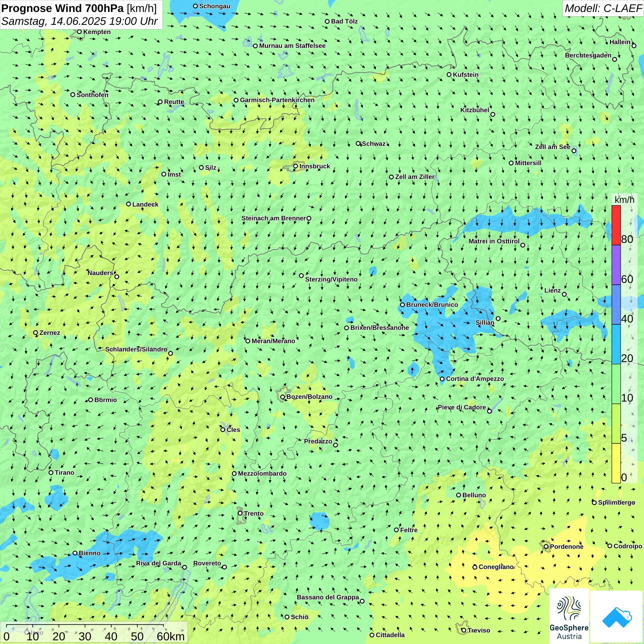Viewport: 644px width, 644px height.
Task: Click the 'Mezzolombardo' label
Action: tap(262, 473)
